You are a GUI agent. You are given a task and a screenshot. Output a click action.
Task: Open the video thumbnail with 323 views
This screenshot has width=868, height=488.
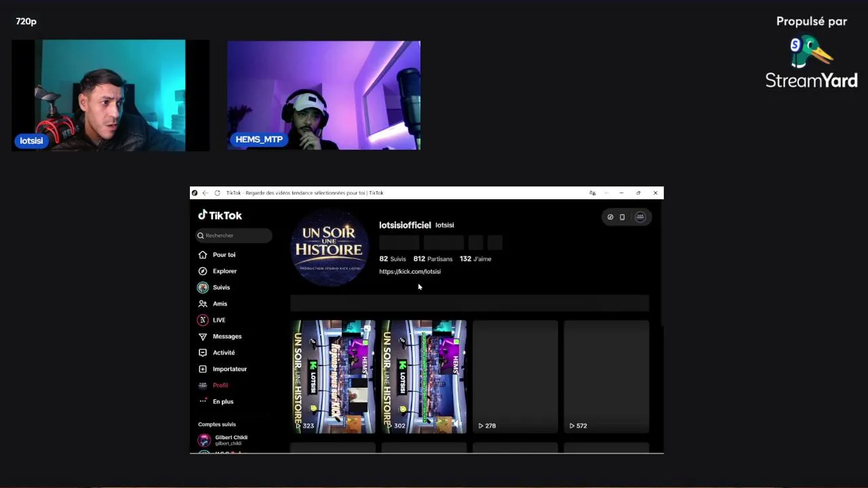pos(333,376)
